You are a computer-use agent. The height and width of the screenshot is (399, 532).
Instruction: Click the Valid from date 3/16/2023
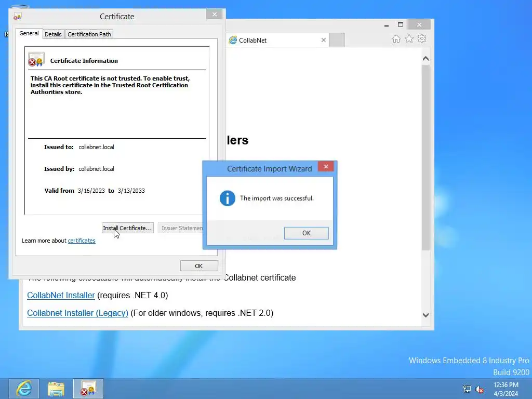91,191
